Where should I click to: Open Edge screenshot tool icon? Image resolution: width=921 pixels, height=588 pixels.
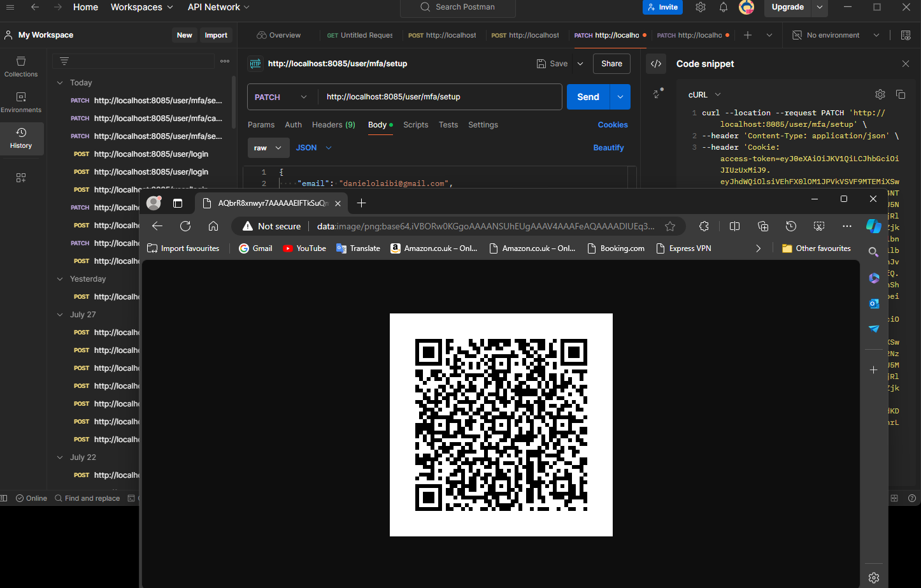pos(819,226)
